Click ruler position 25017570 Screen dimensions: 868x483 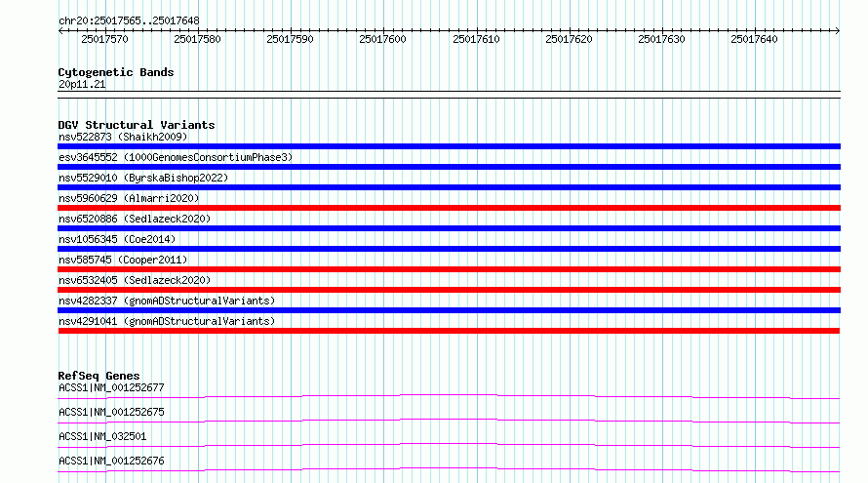coord(104,39)
